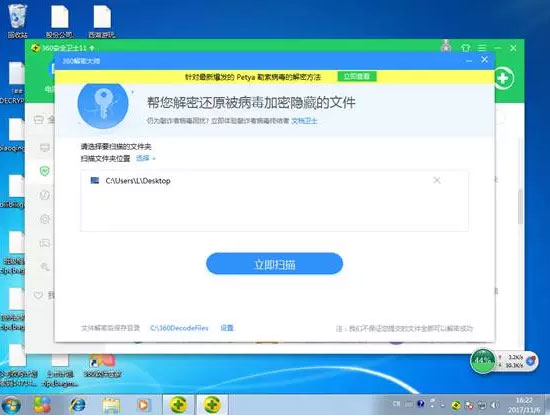550x416 pixels.
Task: Click the 360 window's vertical scrollbar
Action: coord(520,207)
